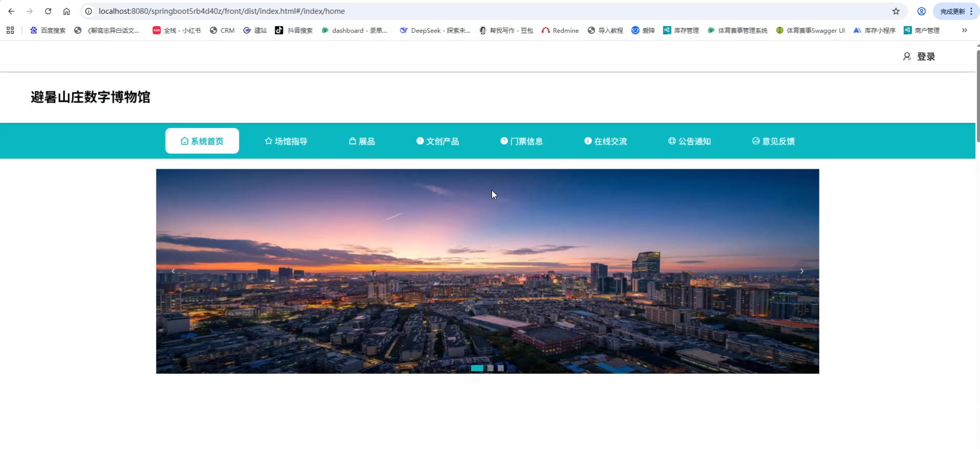The width and height of the screenshot is (980, 449).
Task: Open the 导入教程 bookmark
Action: (x=605, y=30)
